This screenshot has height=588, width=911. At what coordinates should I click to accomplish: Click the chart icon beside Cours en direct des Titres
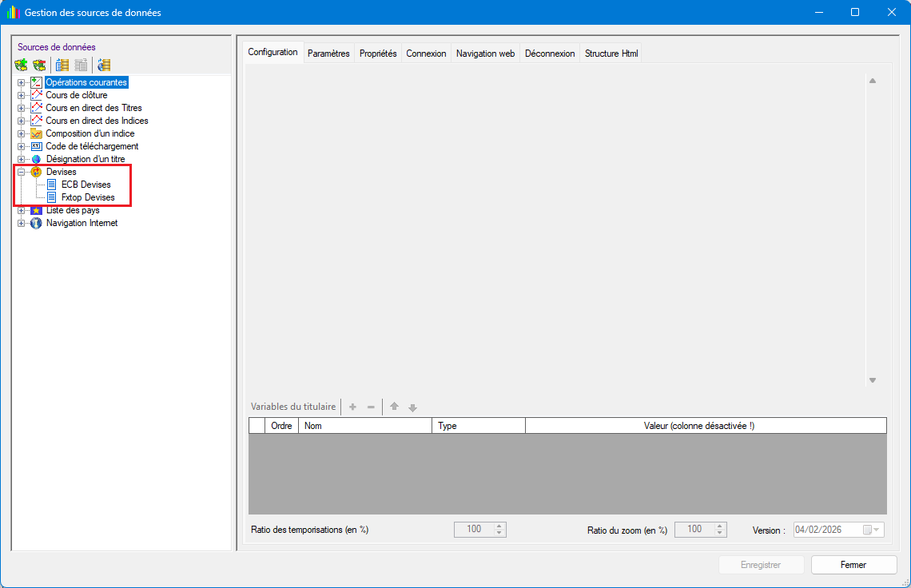(x=36, y=108)
